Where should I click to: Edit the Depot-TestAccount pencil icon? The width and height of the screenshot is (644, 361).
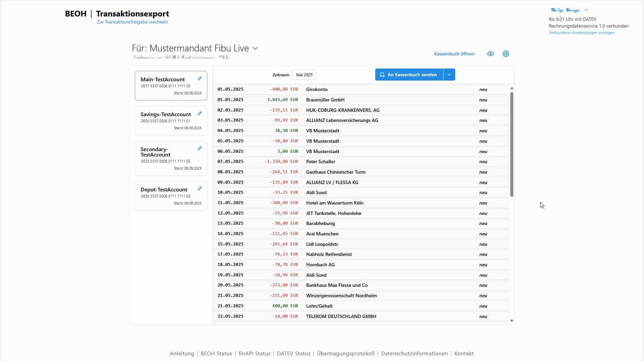coord(200,188)
